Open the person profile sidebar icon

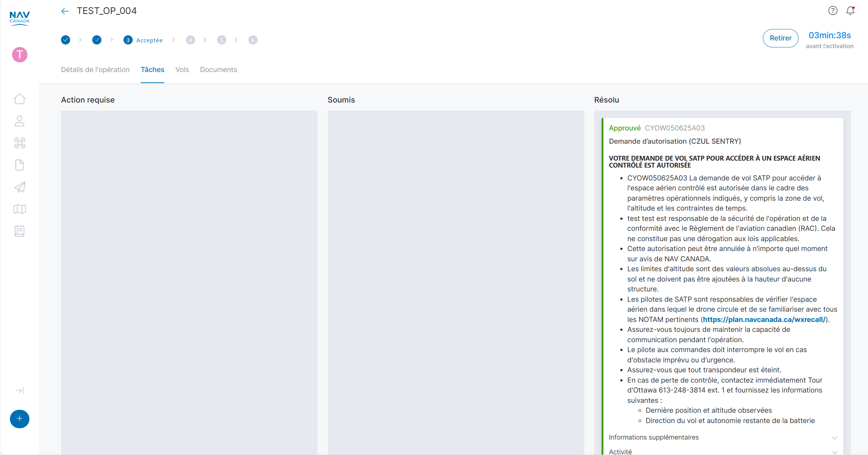tap(19, 121)
